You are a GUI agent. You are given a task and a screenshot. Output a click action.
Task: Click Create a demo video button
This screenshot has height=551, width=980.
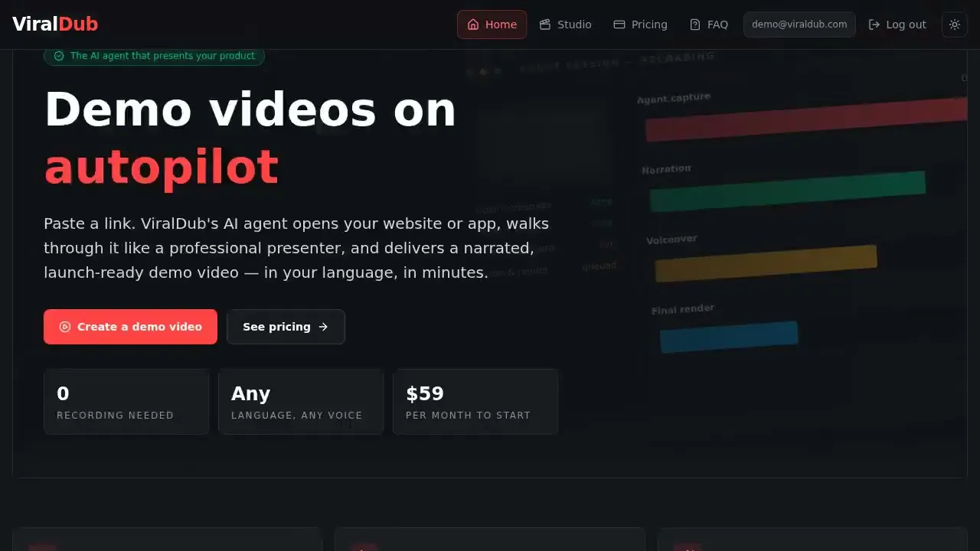[x=130, y=327]
